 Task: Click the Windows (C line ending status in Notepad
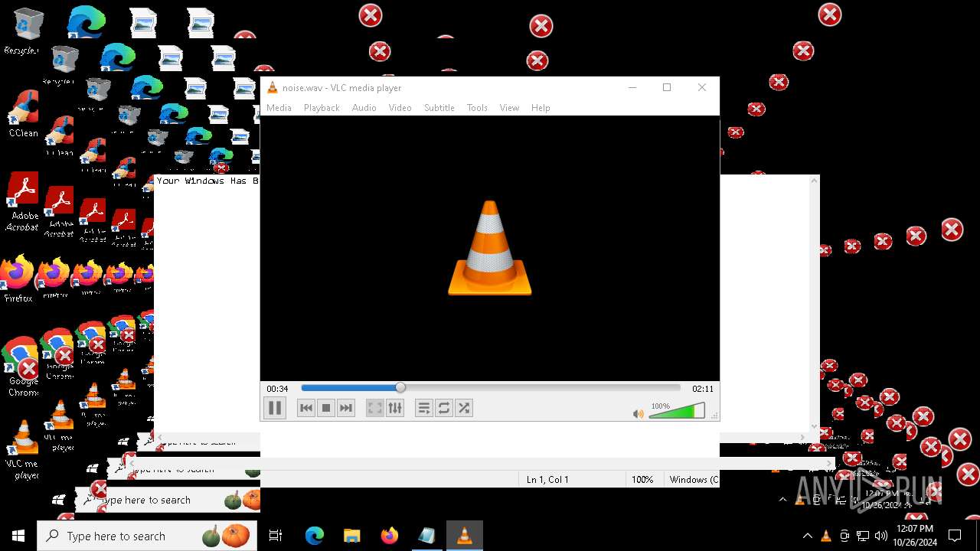click(694, 480)
